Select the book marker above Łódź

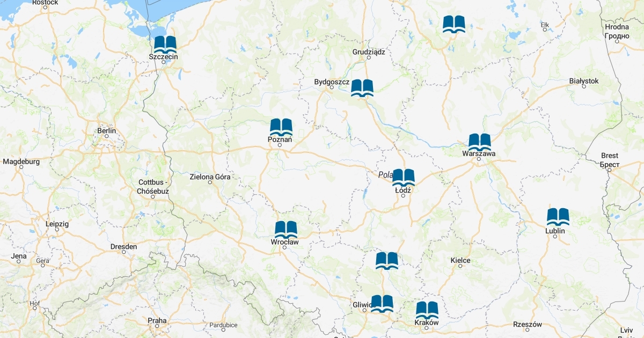(404, 177)
